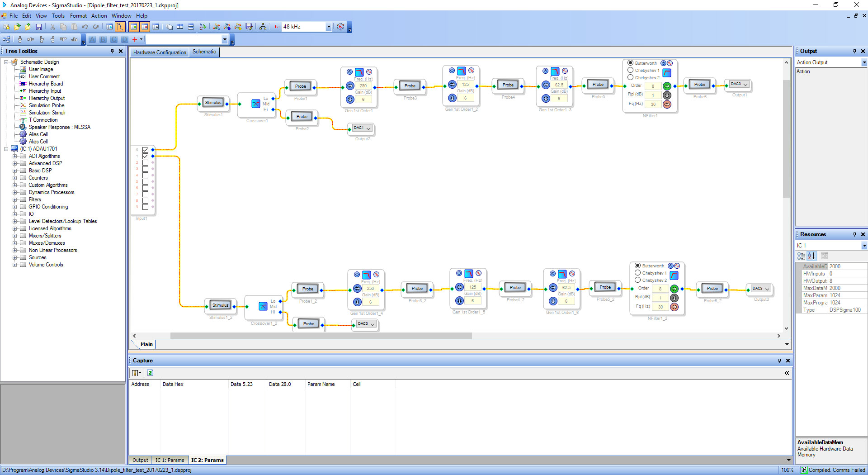Click the Open project folder icon

17,27
